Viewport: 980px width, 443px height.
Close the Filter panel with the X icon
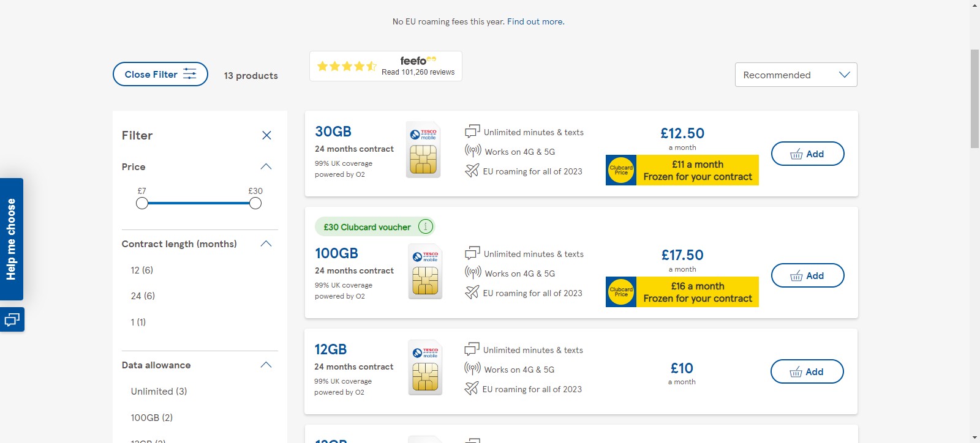[266, 135]
